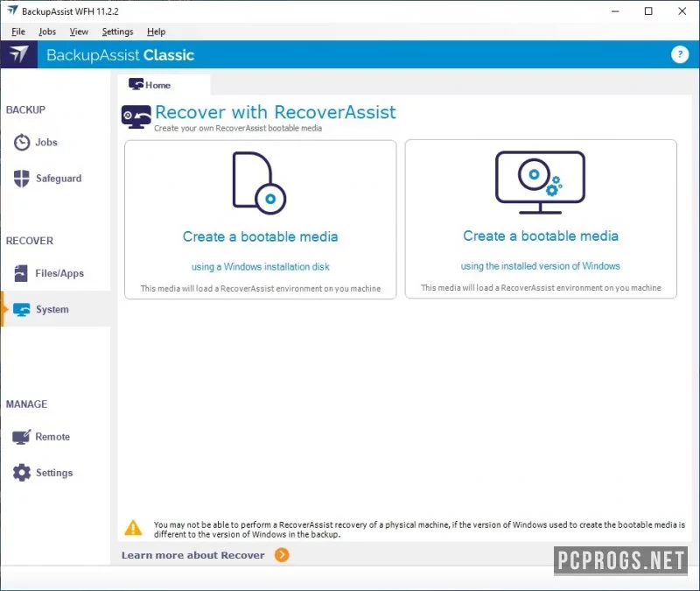Open the Help menu

157,32
